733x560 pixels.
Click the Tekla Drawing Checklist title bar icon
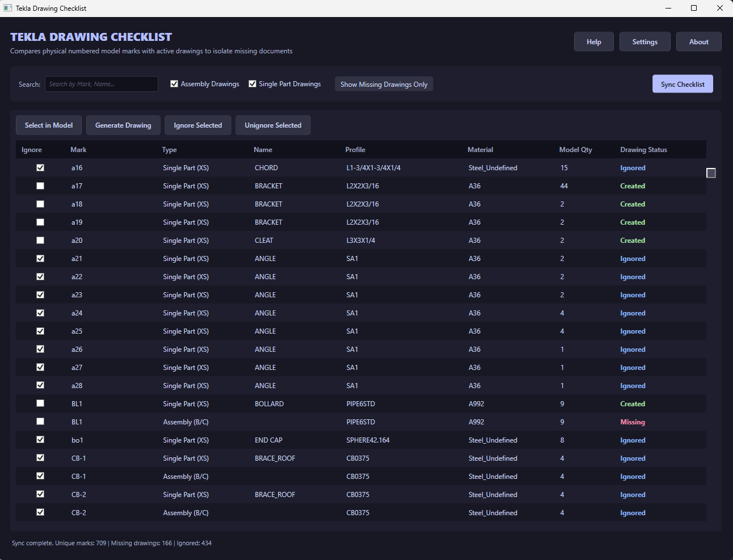coord(8,8)
